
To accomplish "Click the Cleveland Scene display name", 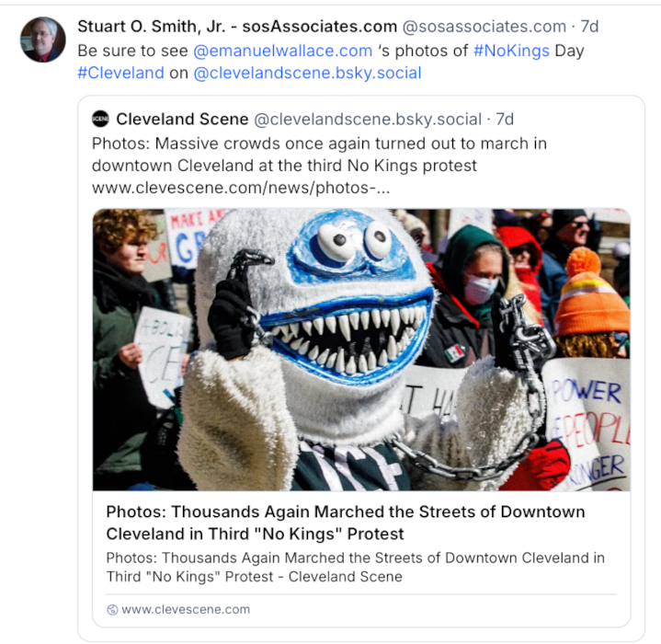I will [x=182, y=119].
